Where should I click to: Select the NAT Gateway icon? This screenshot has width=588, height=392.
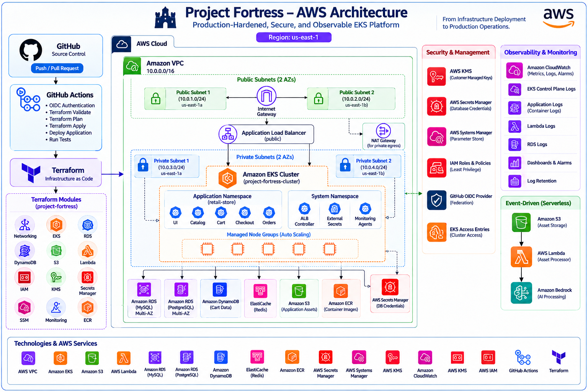[x=383, y=131]
